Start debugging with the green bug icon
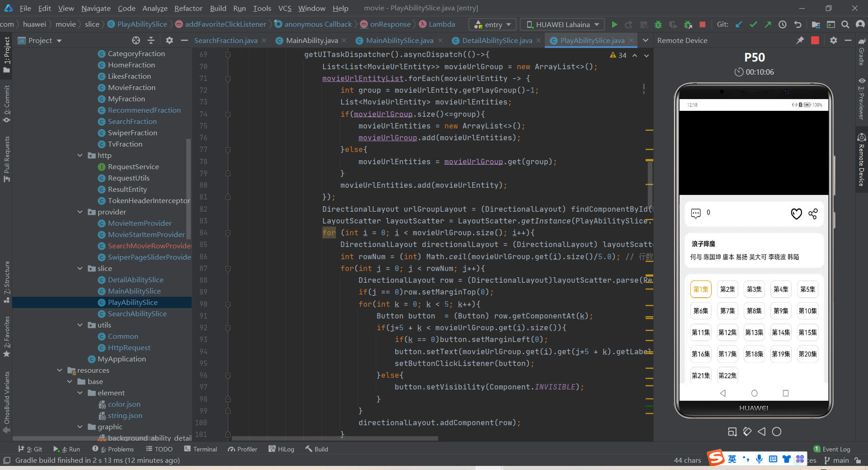Image resolution: width=868 pixels, height=470 pixels. (658, 24)
